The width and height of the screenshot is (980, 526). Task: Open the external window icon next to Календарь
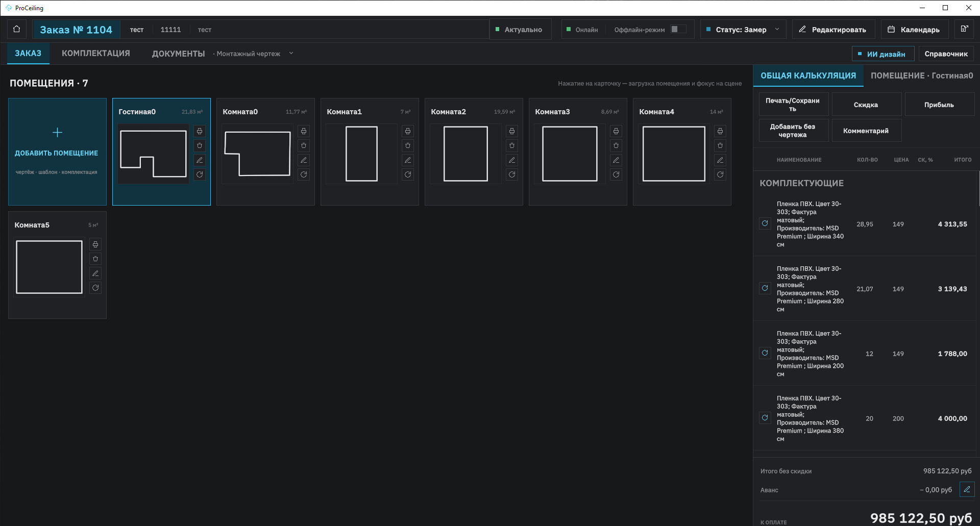(964, 29)
